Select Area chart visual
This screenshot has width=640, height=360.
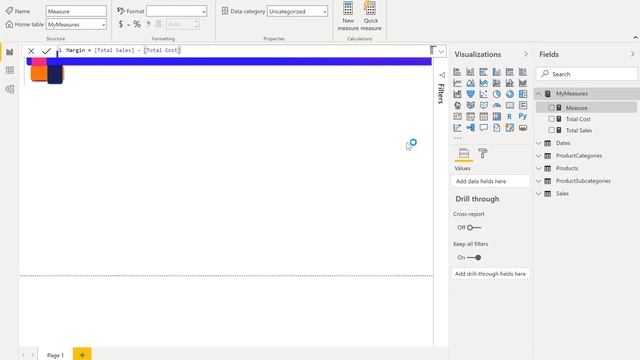click(470, 83)
